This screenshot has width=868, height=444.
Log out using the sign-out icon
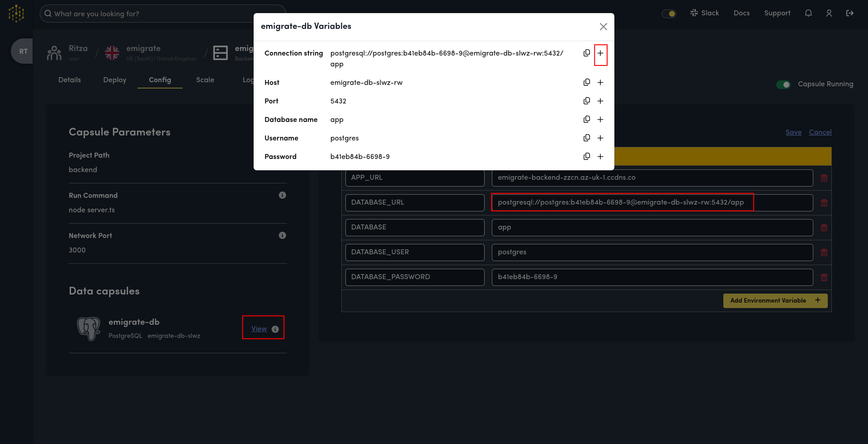tap(850, 13)
